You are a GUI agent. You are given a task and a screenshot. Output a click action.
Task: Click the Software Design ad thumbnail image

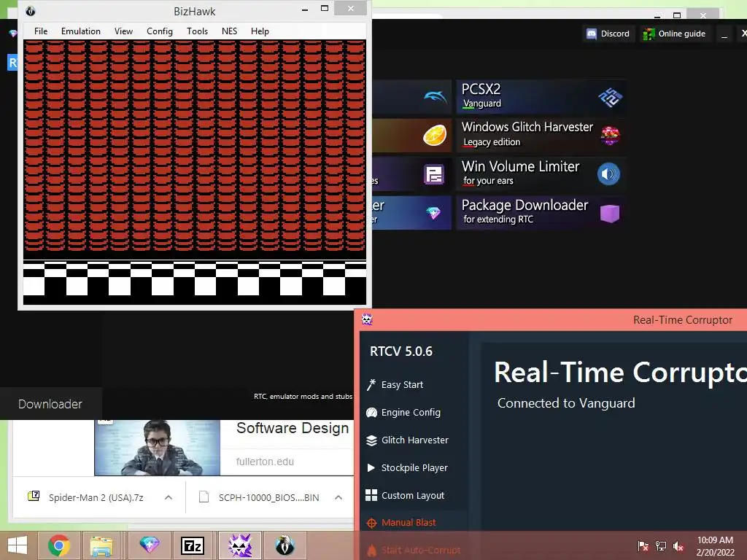158,448
